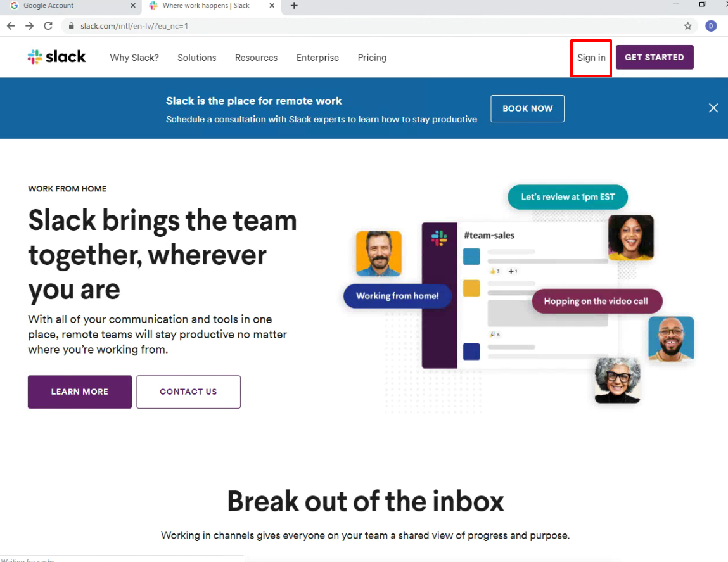Click the Sign in link
The image size is (728, 562).
point(591,58)
